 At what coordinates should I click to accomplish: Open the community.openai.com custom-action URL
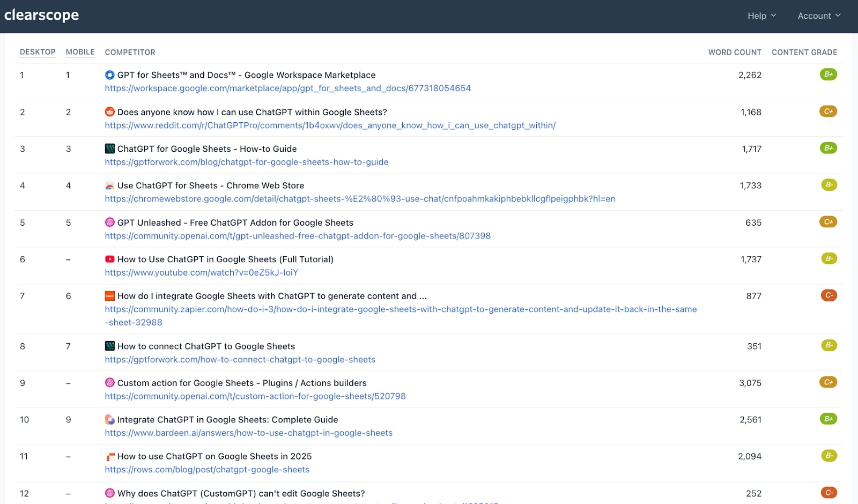255,396
